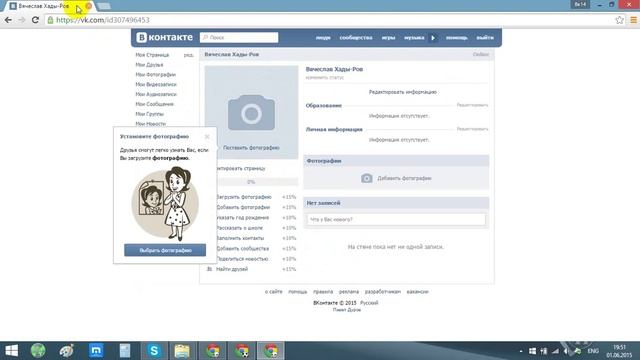Screen dimensions: 640x360
Task: Click 'Редактировать' beside Личная информация
Action: (x=472, y=129)
